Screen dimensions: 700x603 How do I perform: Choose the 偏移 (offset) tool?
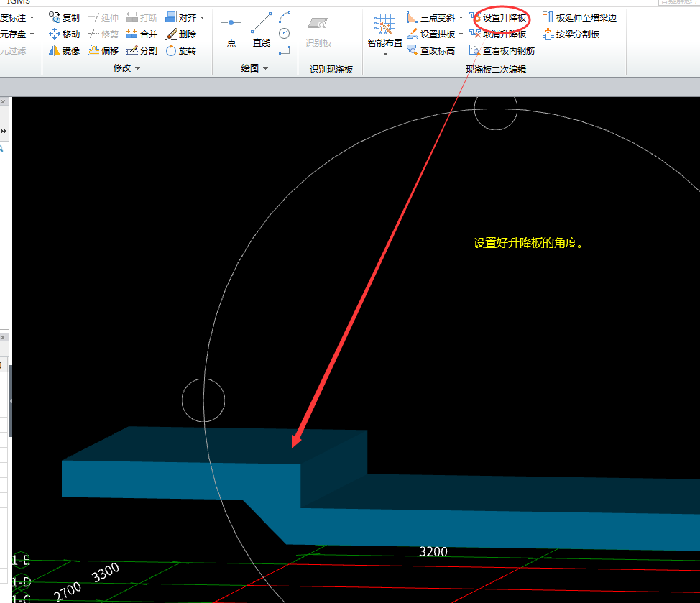pyautogui.click(x=103, y=50)
